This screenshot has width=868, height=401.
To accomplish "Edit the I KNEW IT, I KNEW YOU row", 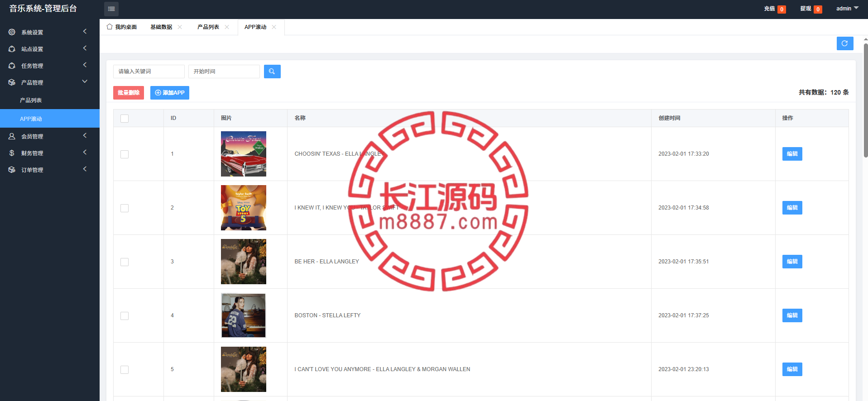I will click(x=792, y=208).
